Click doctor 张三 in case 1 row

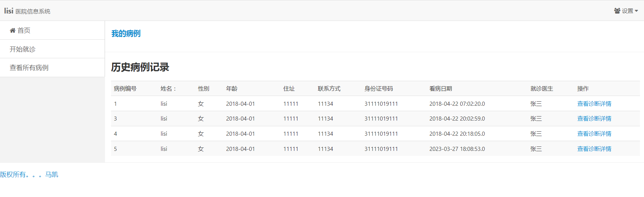[x=536, y=104]
